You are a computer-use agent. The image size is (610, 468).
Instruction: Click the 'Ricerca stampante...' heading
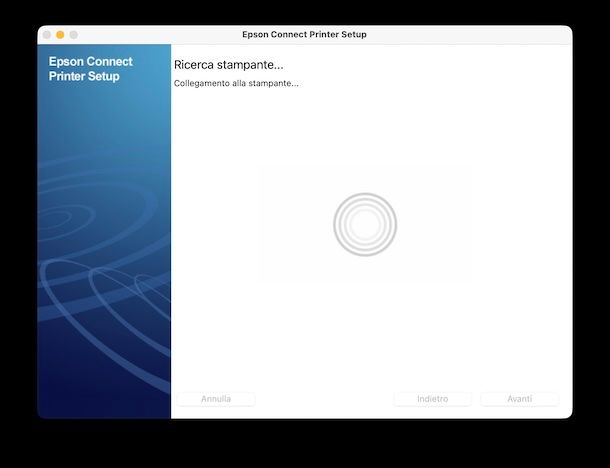point(229,65)
